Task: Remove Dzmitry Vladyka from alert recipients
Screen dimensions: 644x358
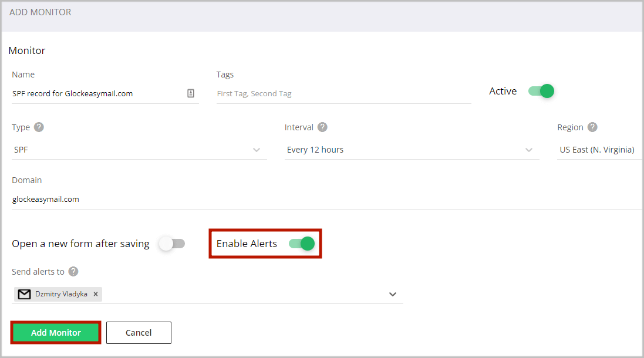Action: pyautogui.click(x=96, y=294)
